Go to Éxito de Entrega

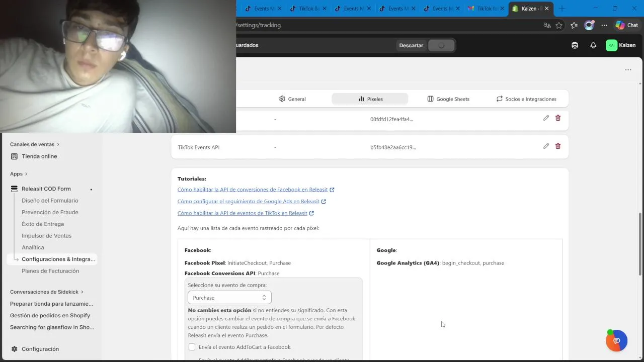tap(43, 224)
